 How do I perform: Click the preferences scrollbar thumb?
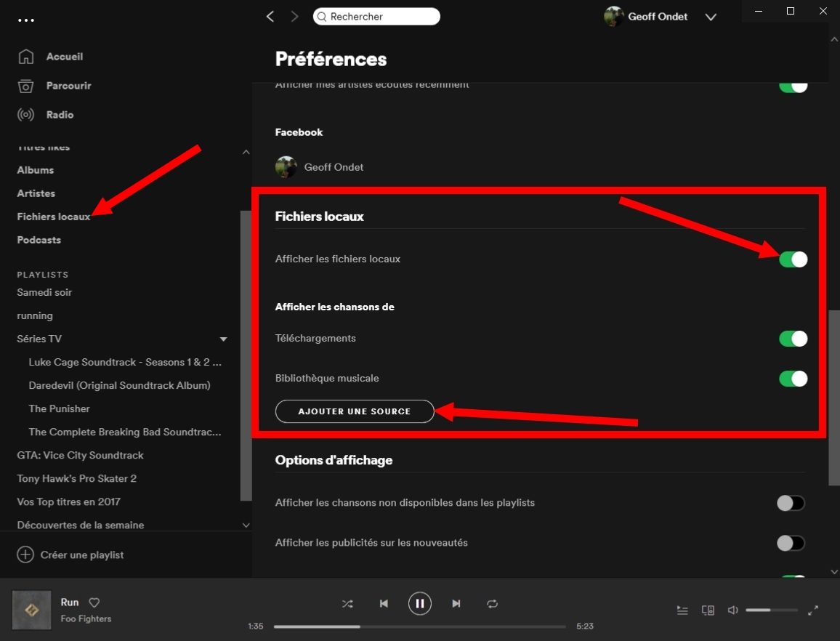pyautogui.click(x=834, y=398)
